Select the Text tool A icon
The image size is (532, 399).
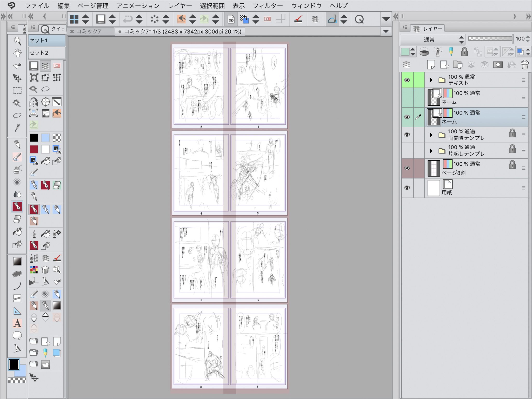(x=17, y=323)
